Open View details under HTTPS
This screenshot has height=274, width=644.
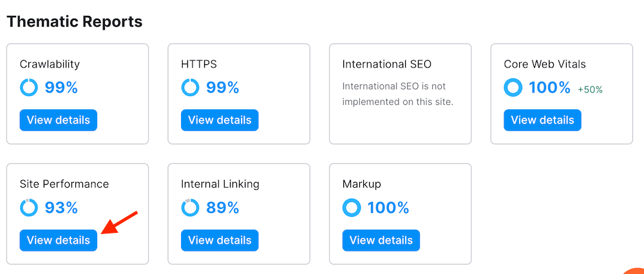pos(219,120)
